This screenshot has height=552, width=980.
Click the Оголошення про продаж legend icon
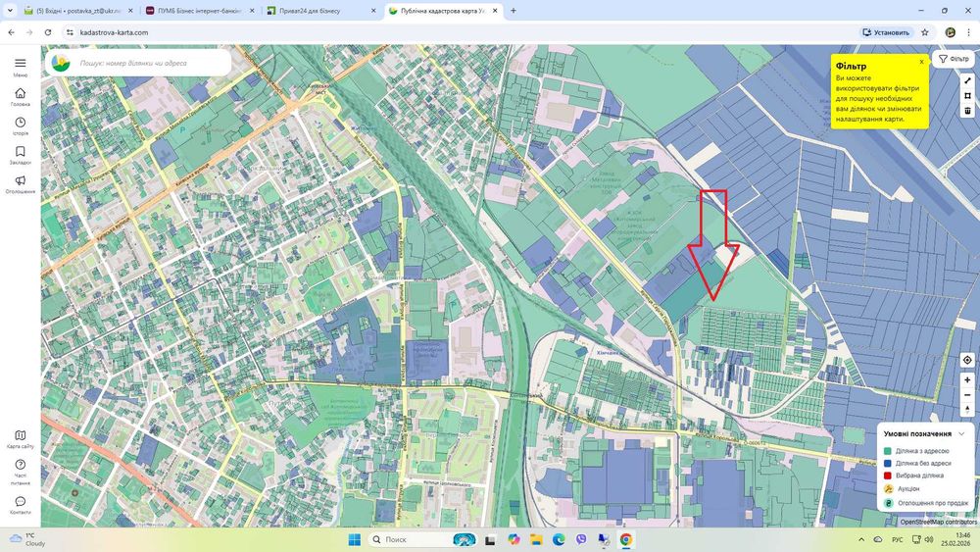point(888,503)
